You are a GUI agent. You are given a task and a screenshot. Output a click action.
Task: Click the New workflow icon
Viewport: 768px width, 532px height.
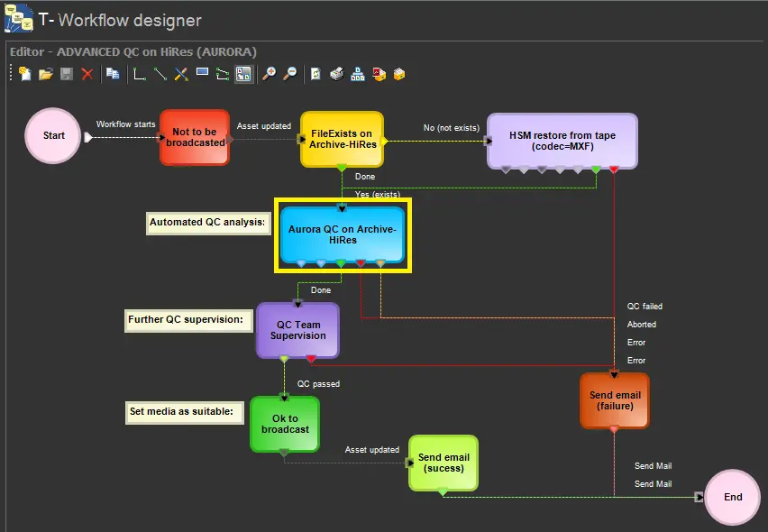tap(24, 74)
